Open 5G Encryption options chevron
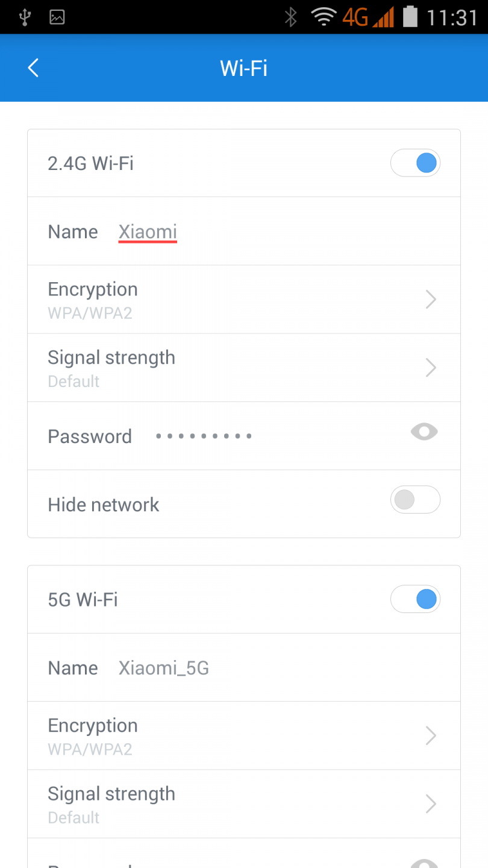Image resolution: width=488 pixels, height=868 pixels. point(431,735)
